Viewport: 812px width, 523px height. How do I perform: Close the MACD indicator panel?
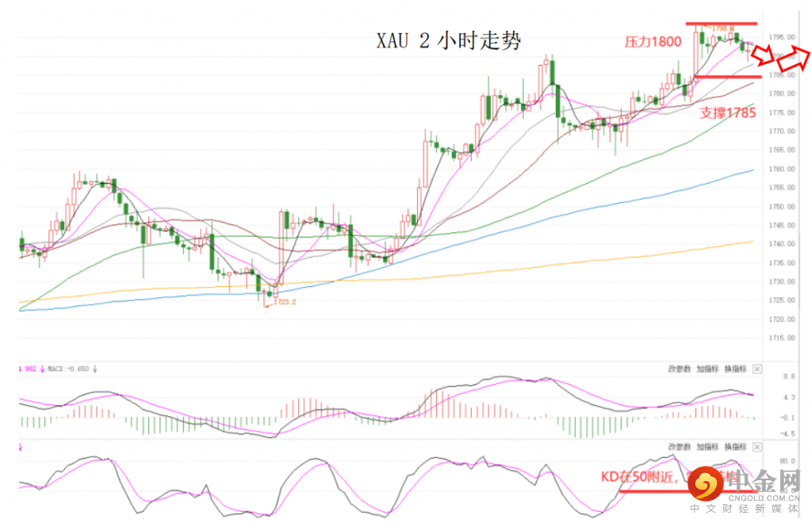click(757, 368)
